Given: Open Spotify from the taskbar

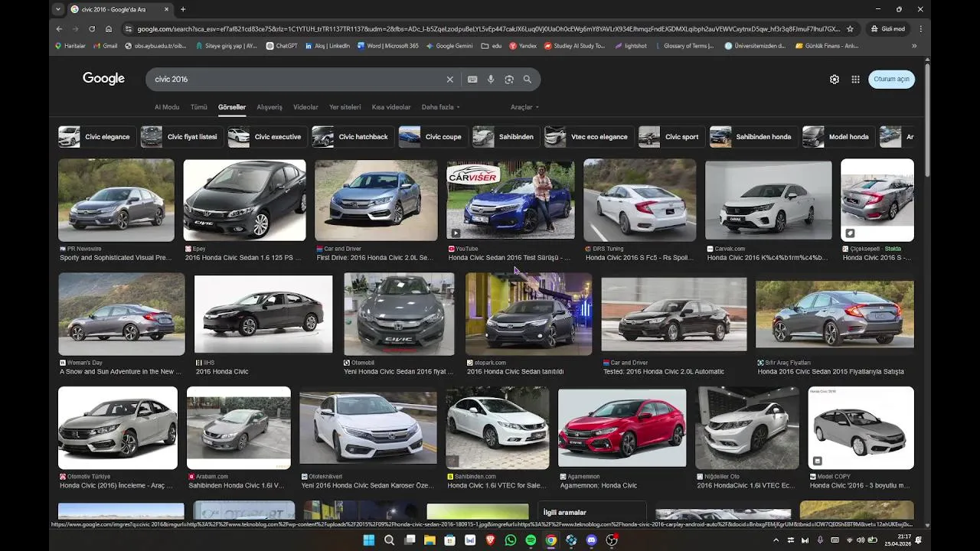Looking at the screenshot, I should point(531,540).
